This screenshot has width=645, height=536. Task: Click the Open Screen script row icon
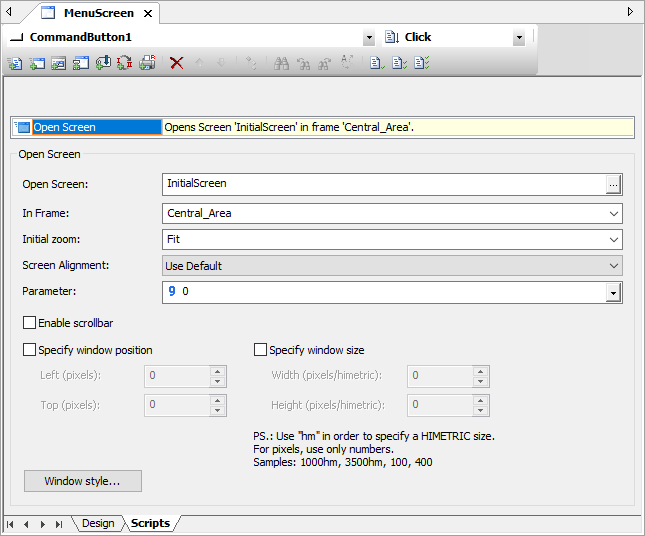tap(22, 127)
